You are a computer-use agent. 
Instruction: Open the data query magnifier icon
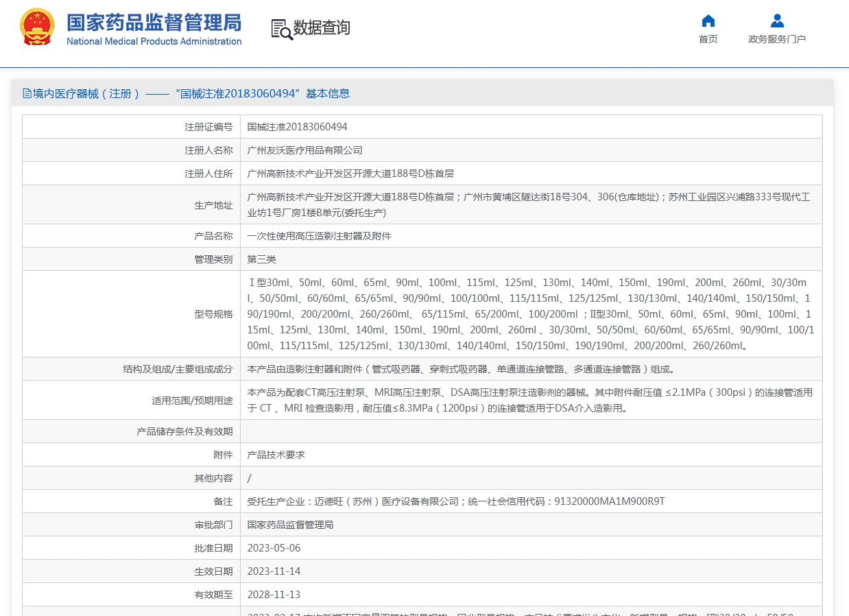pyautogui.click(x=281, y=29)
